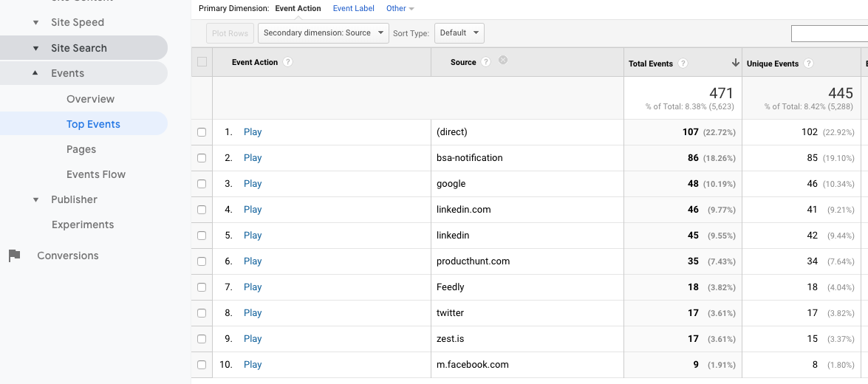Open help for Source column

(485, 62)
